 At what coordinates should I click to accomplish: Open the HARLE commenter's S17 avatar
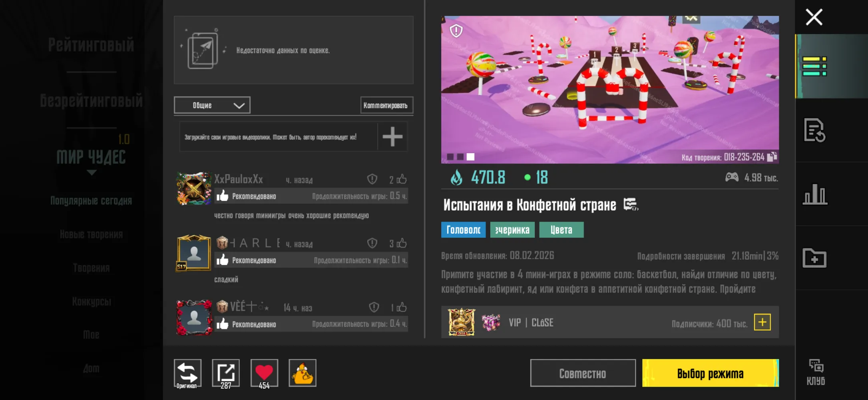click(x=194, y=253)
